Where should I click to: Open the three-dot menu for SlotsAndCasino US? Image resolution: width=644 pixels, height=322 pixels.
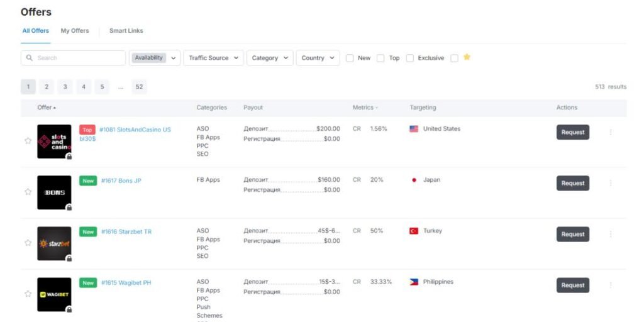pos(610,132)
